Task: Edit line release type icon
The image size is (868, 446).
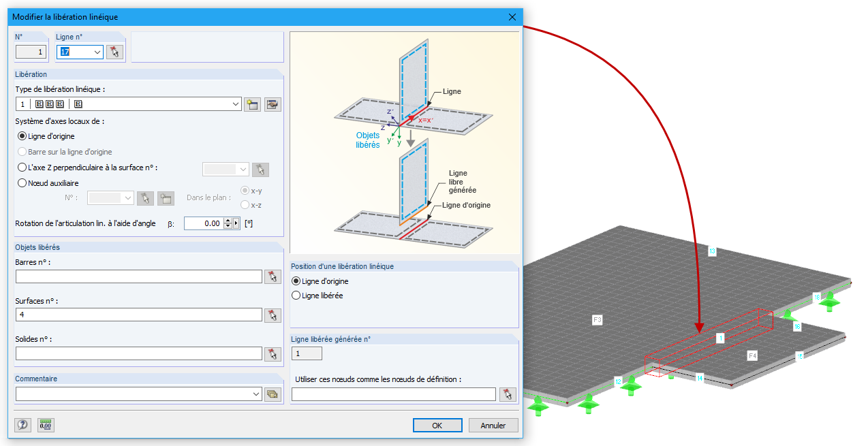Action: (x=273, y=104)
